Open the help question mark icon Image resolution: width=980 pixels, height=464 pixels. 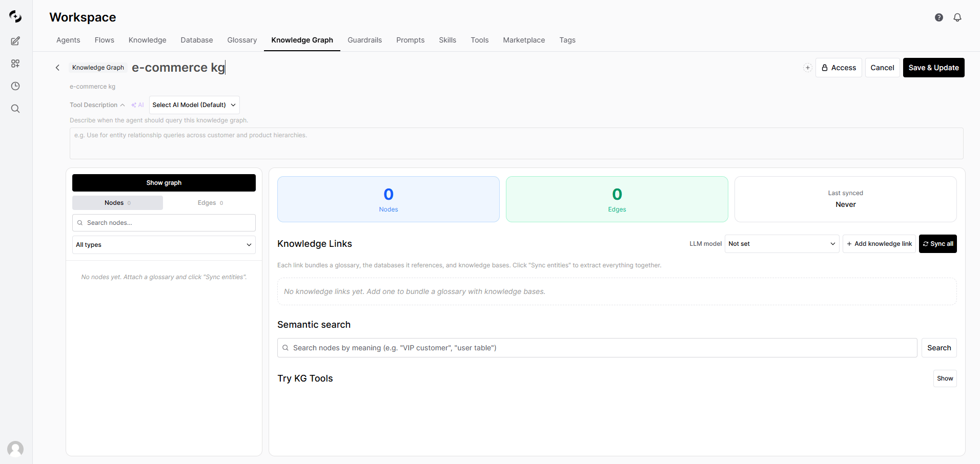(939, 17)
